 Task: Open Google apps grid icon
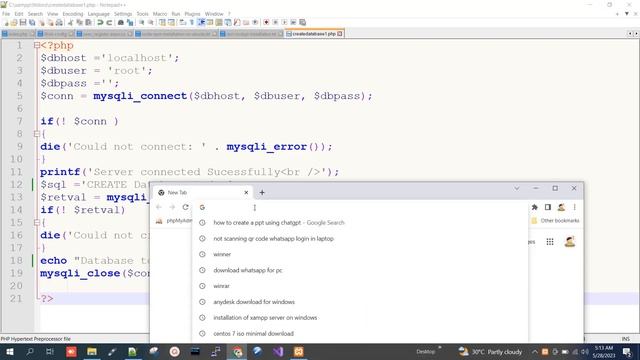pyautogui.click(x=550, y=242)
